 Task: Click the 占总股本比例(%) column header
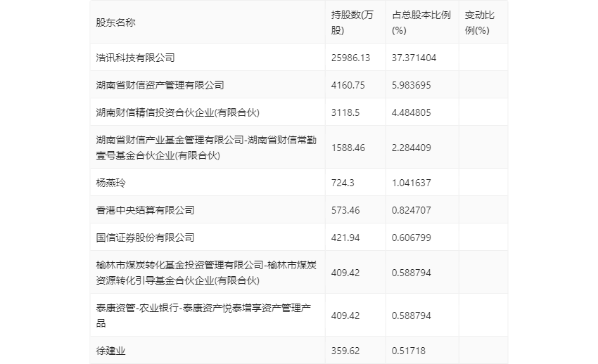(421, 23)
